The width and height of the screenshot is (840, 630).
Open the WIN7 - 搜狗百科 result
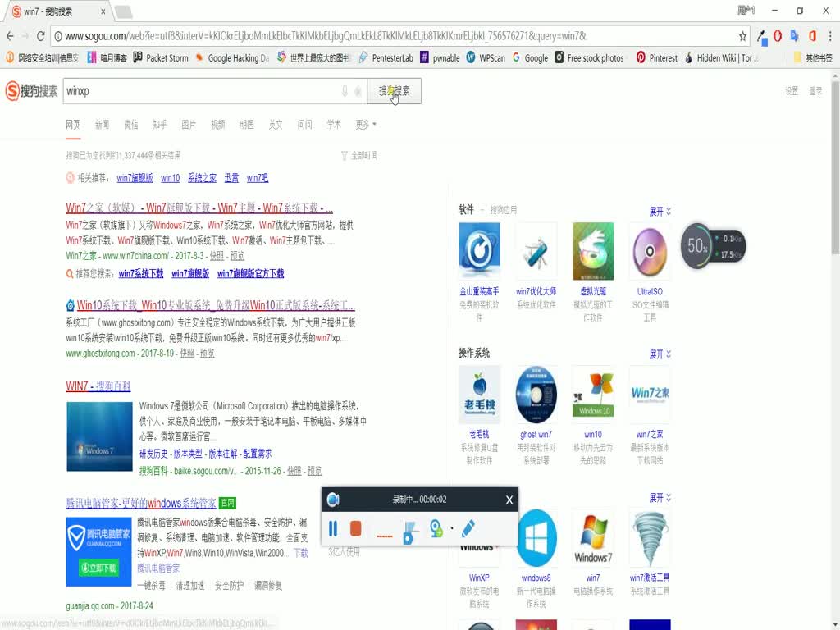point(98,386)
